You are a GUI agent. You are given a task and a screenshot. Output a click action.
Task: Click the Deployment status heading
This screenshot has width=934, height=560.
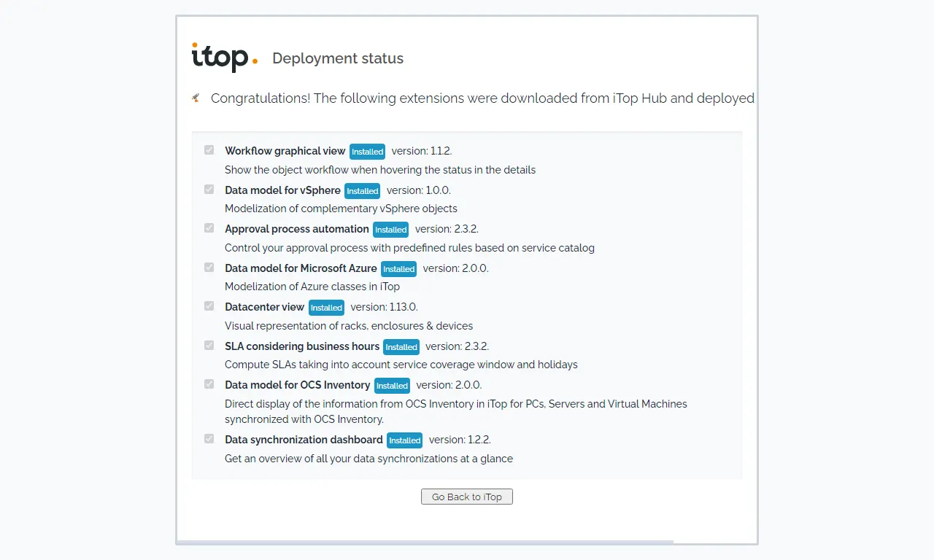338,58
